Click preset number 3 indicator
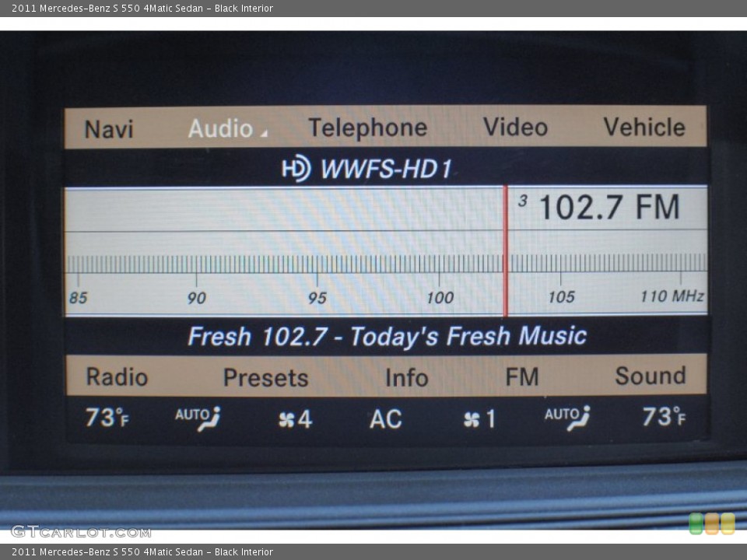 [523, 201]
